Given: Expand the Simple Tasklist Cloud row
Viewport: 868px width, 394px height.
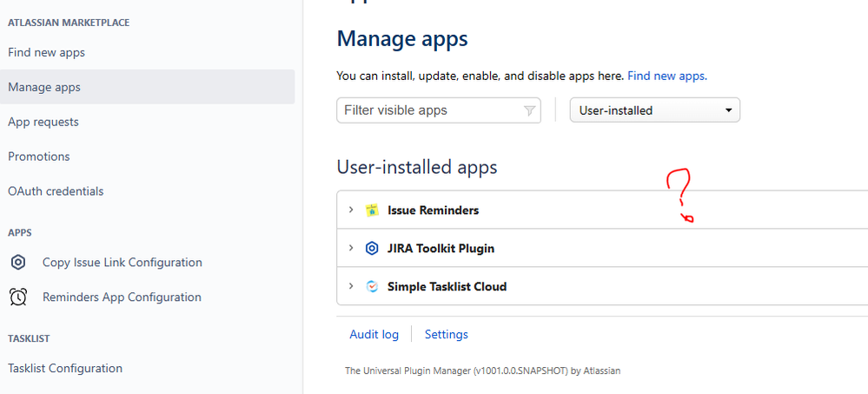Looking at the screenshot, I should (350, 286).
